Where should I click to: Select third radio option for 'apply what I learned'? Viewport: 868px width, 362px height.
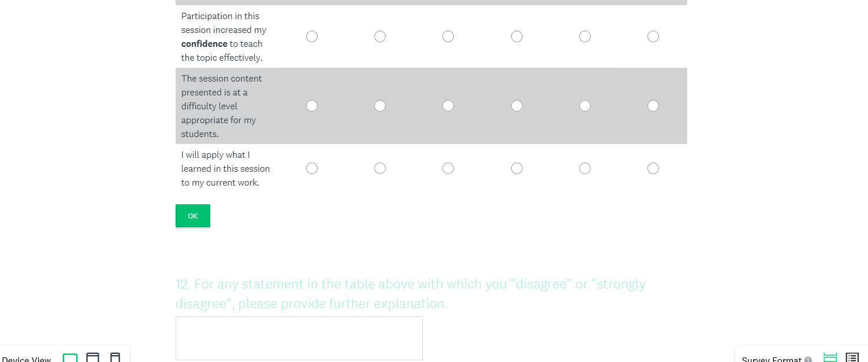point(448,168)
